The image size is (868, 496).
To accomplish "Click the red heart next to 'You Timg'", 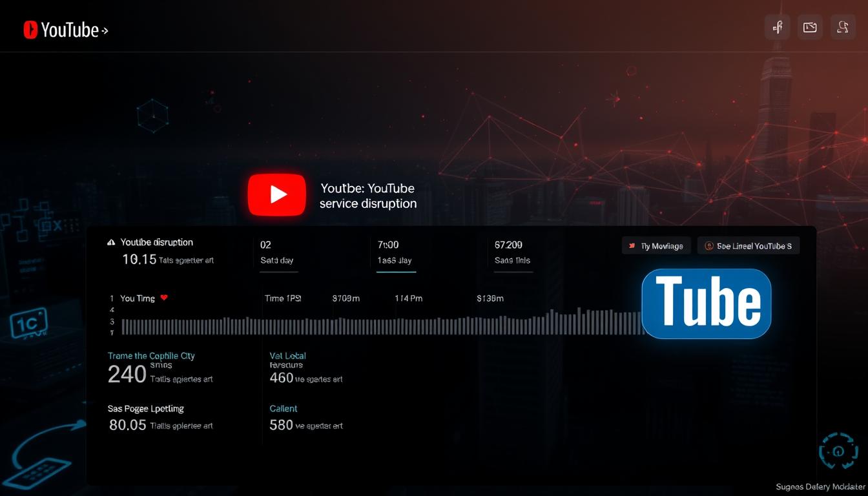I will click(164, 298).
